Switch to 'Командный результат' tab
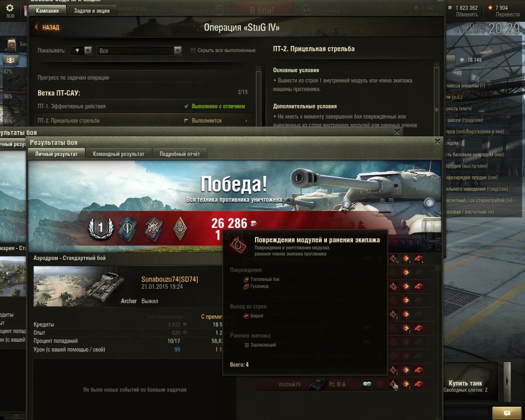The image size is (525, 420). coord(119,154)
